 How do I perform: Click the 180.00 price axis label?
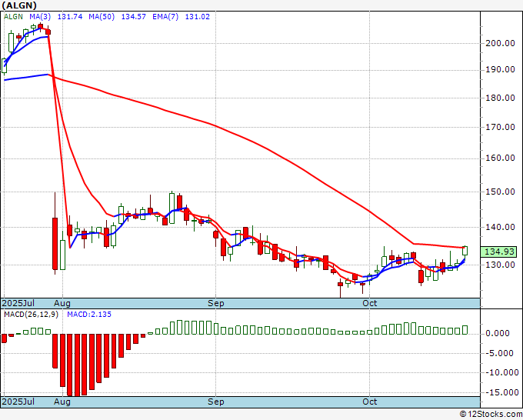tap(501, 98)
